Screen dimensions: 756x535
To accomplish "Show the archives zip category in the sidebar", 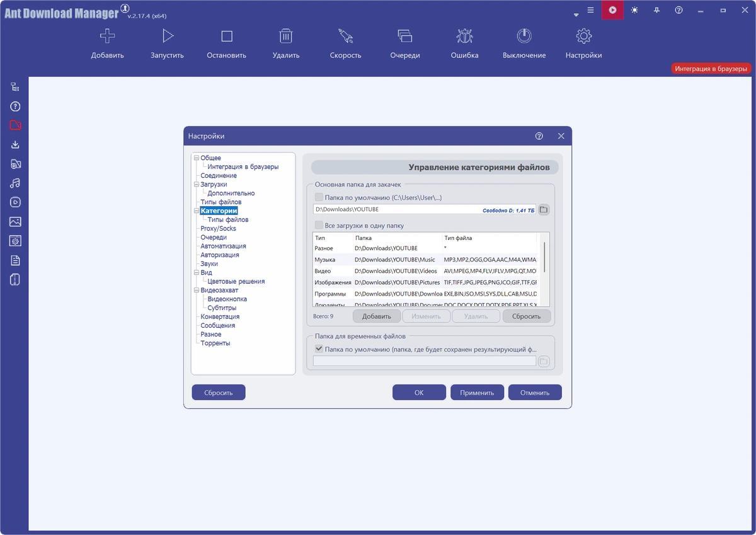I will pos(15,279).
